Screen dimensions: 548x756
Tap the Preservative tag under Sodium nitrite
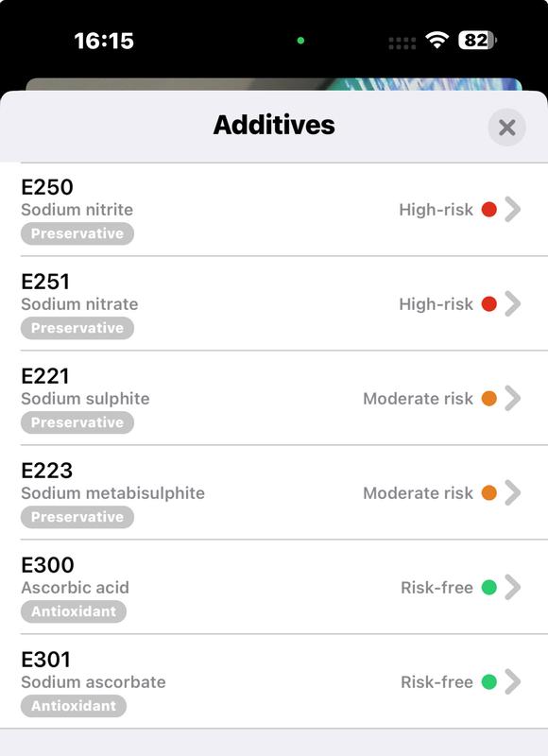[77, 233]
